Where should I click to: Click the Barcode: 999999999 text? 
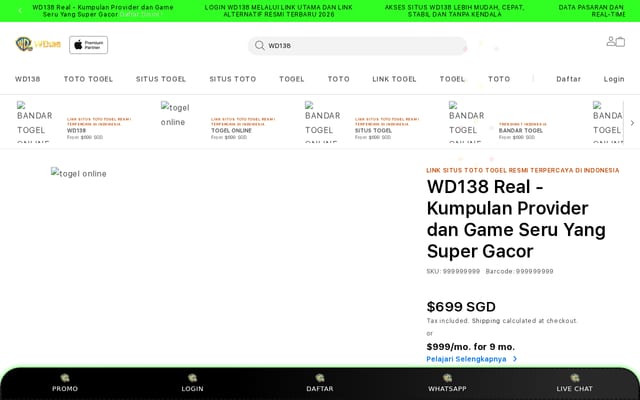(520, 271)
